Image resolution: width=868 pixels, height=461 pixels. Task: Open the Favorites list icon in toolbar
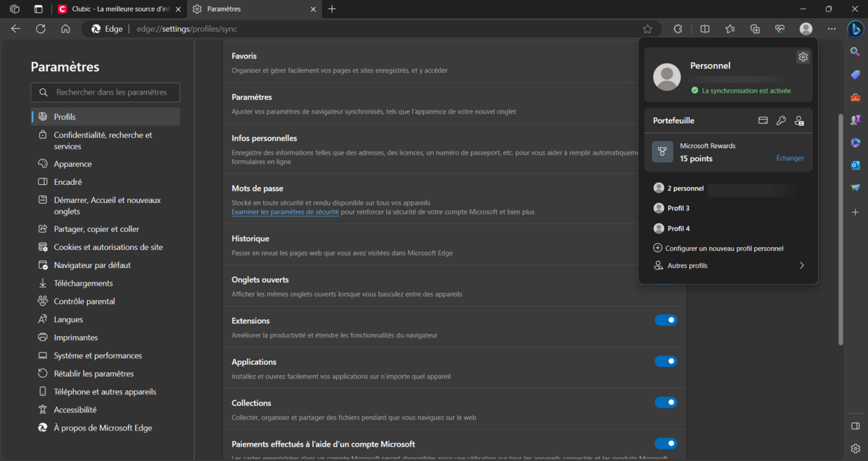(730, 29)
